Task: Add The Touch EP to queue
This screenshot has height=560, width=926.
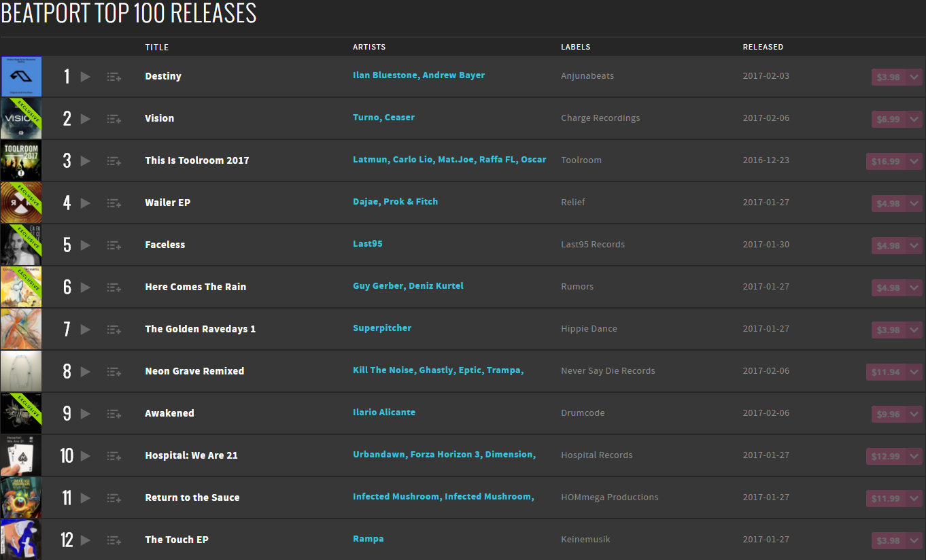Action: coord(114,540)
